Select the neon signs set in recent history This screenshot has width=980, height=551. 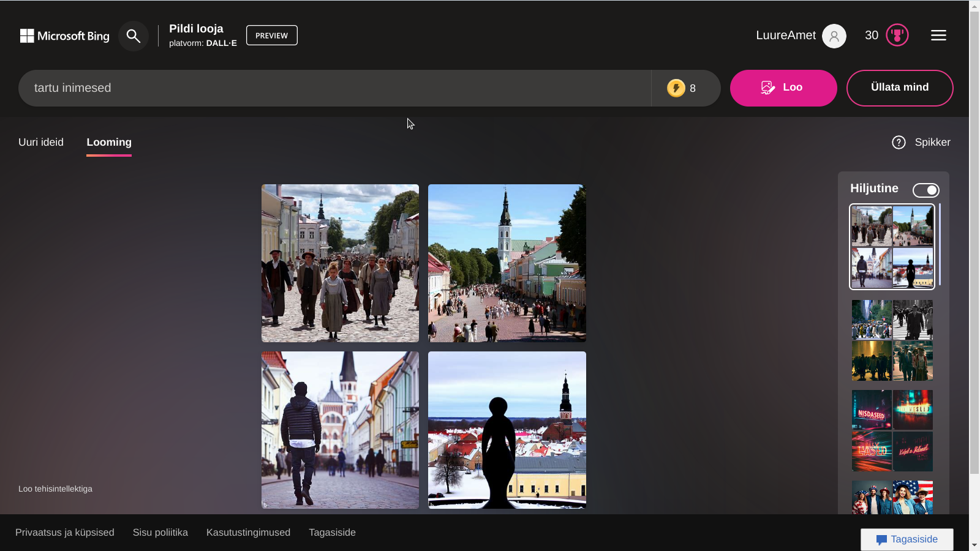coord(892,430)
